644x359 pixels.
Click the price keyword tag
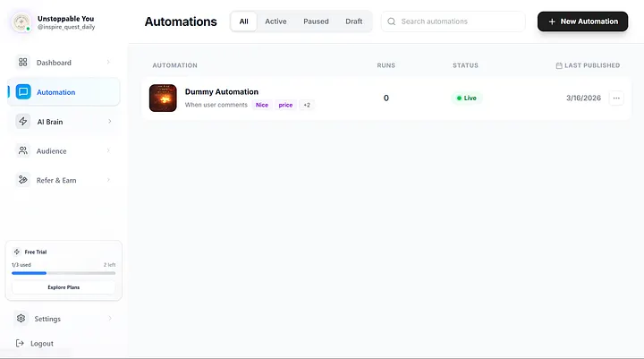tap(285, 105)
